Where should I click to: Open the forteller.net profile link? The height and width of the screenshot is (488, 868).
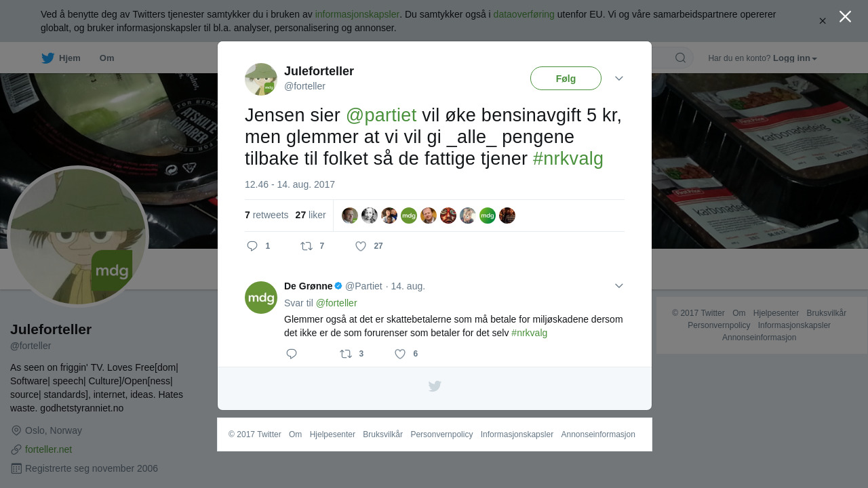48,449
